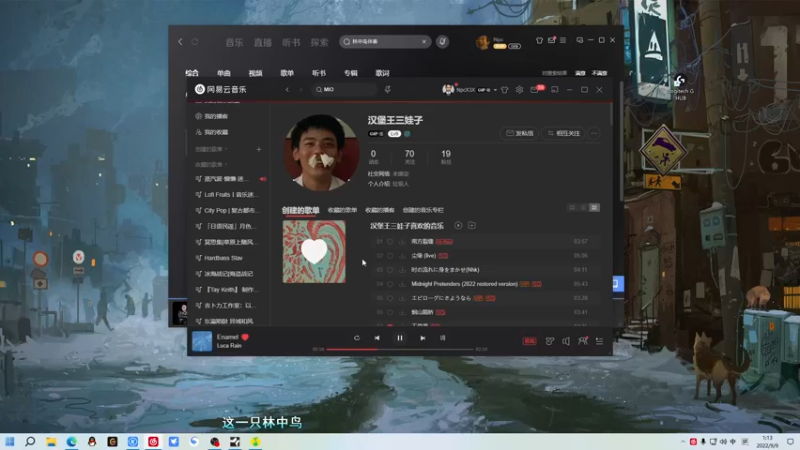Go forward in NetEase Cloud Music
Image resolution: width=800 pixels, height=450 pixels.
(301, 90)
